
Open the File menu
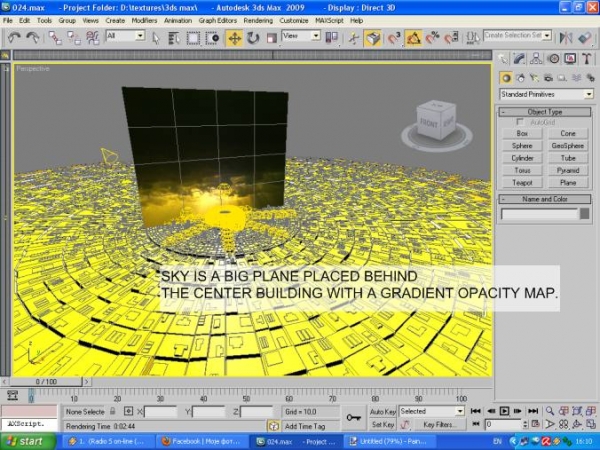click(x=8, y=21)
